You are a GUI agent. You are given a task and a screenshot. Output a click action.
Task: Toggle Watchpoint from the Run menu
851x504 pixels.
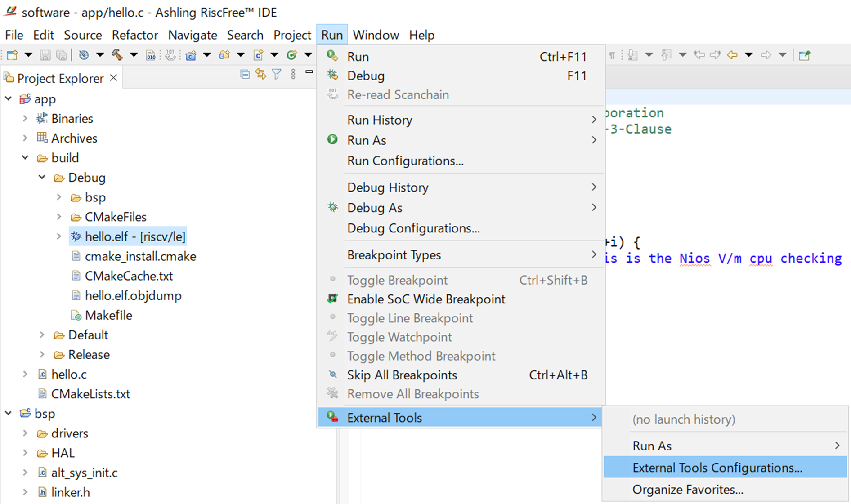tap(399, 337)
